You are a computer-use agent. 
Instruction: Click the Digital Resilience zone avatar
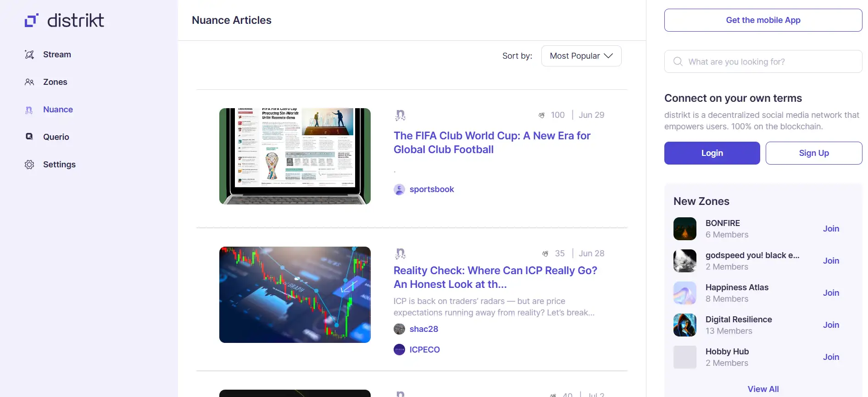click(684, 325)
